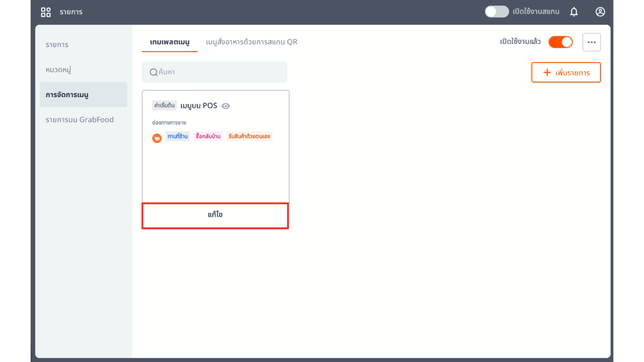Click the orange Grab channel icon
Screen dimensions: 644x362
[x=157, y=138]
